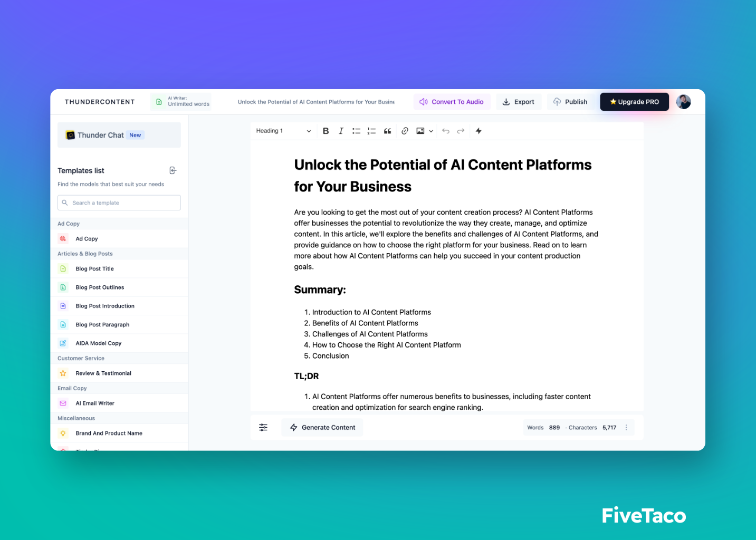Click the Blog Post Paragraph template icon
This screenshot has height=540, width=756.
coord(63,325)
